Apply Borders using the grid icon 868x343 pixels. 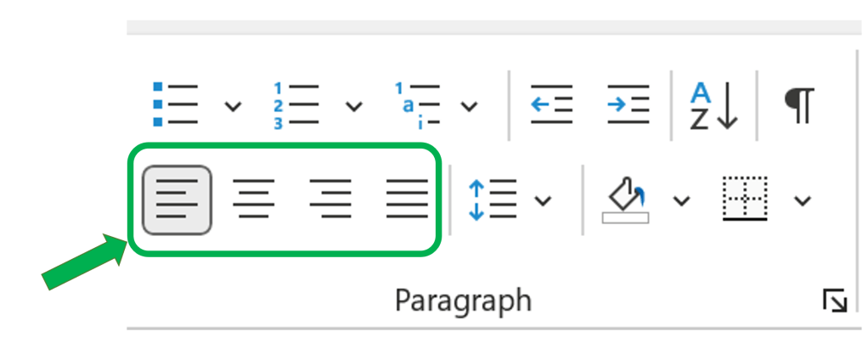(x=745, y=199)
